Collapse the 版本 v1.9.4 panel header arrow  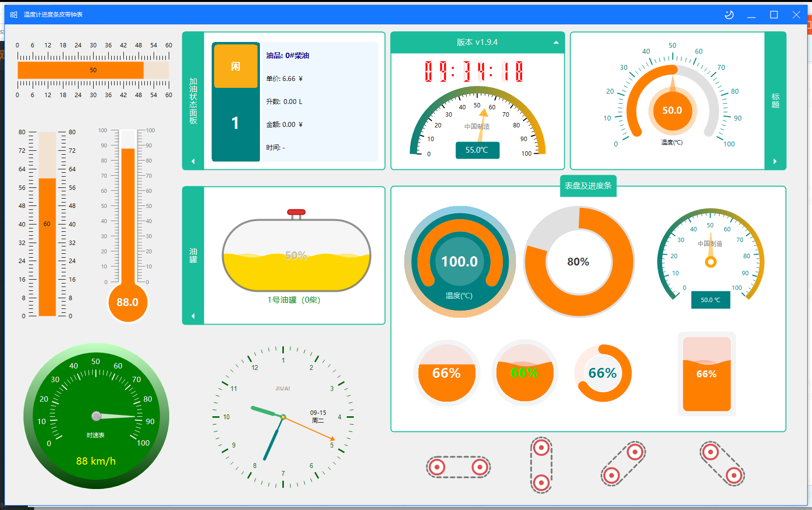(x=556, y=42)
